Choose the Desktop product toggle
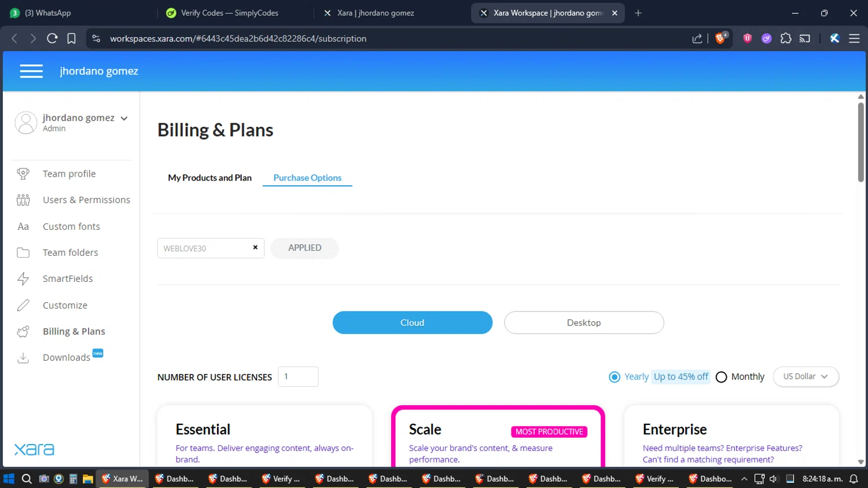Screen dimensions: 868x488 click(584, 322)
